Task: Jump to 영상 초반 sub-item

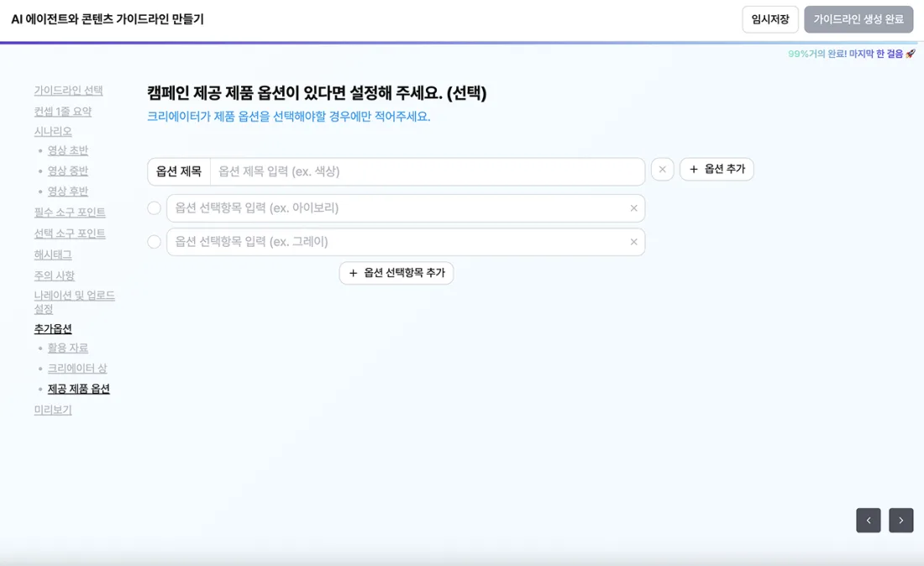Action: coord(68,150)
